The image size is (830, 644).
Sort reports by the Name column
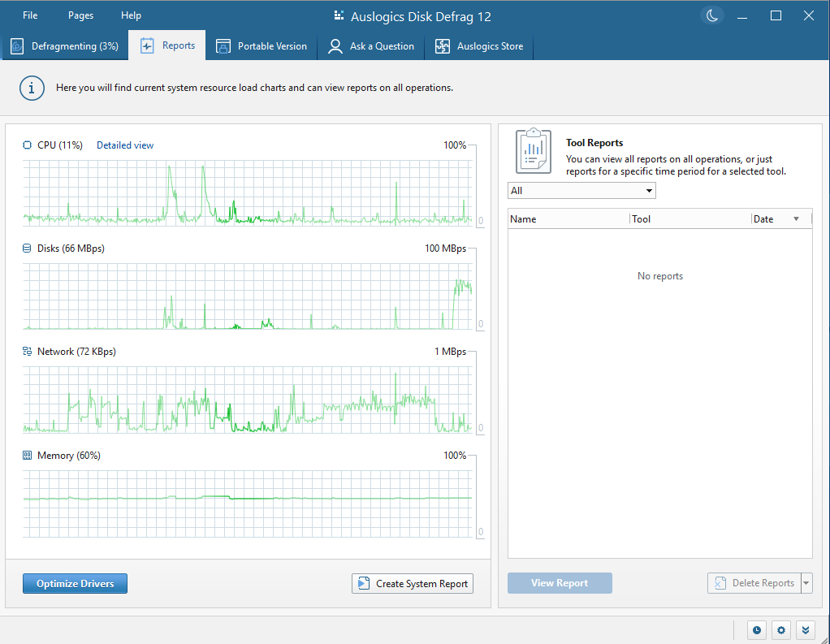click(524, 218)
